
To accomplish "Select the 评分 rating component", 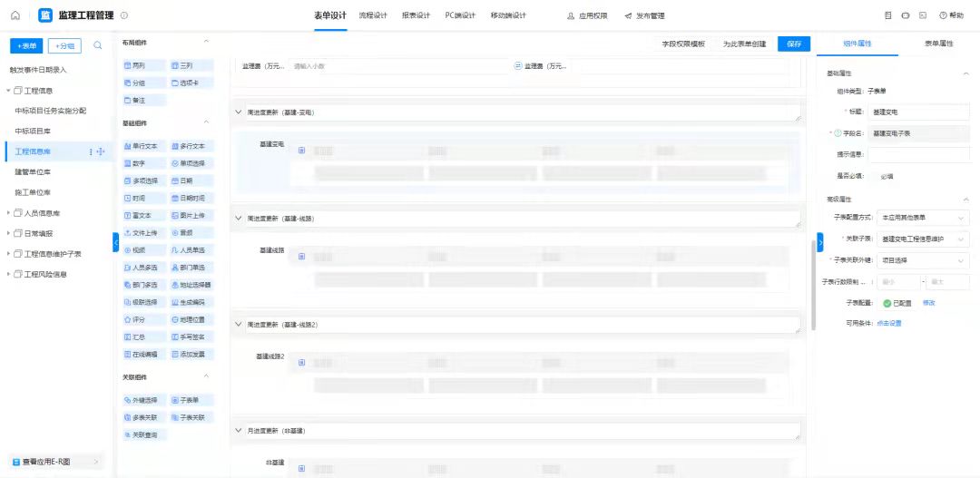I will coord(143,319).
